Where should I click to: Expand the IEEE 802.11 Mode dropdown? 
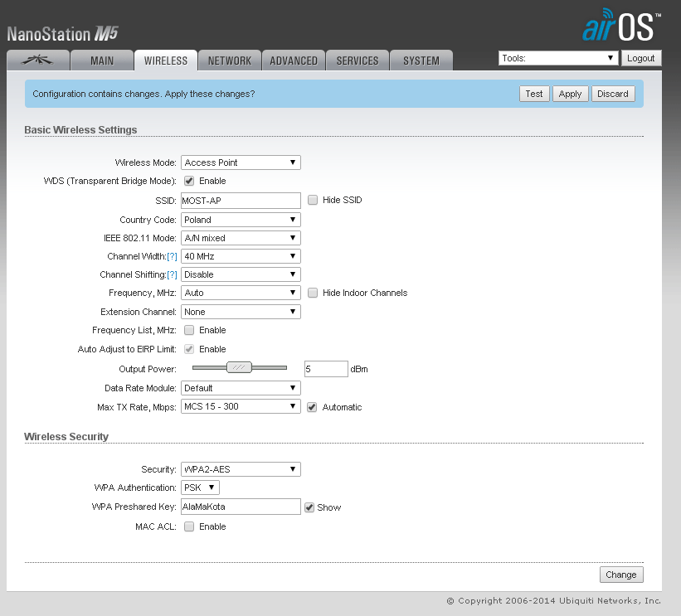[x=241, y=238]
